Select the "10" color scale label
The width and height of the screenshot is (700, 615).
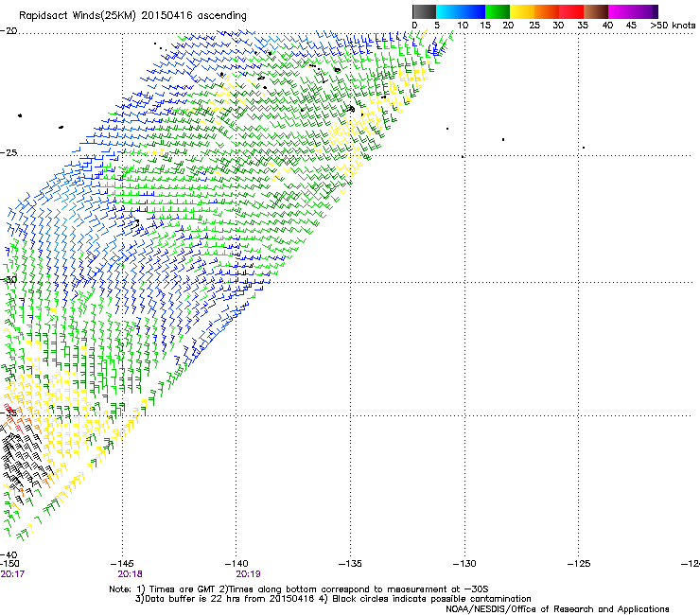pyautogui.click(x=463, y=25)
